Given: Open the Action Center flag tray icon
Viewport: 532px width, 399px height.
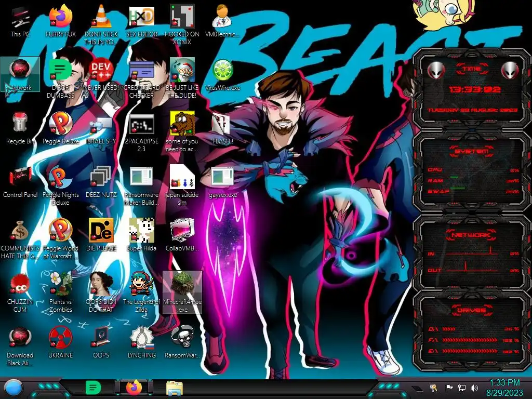Looking at the screenshot, I should click(449, 388).
